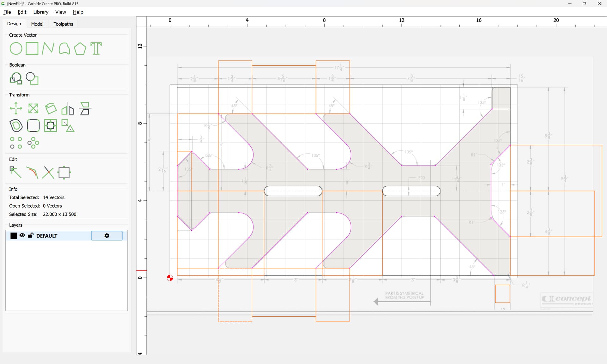607x364 pixels.
Task: Activate the Rotate transform tool
Action: coord(51,108)
